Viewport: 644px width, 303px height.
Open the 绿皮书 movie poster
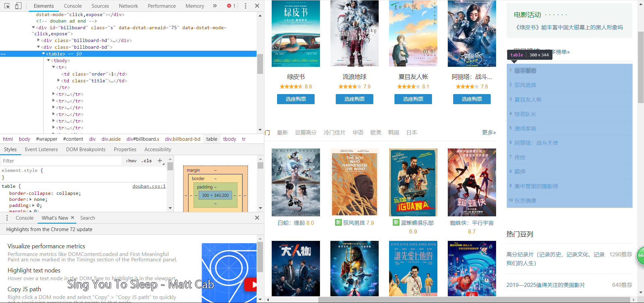click(x=296, y=34)
